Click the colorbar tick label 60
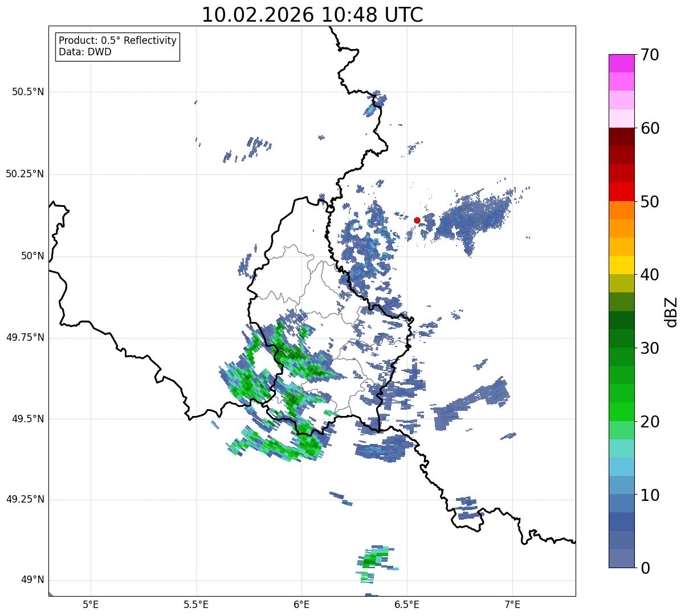 tap(649, 128)
